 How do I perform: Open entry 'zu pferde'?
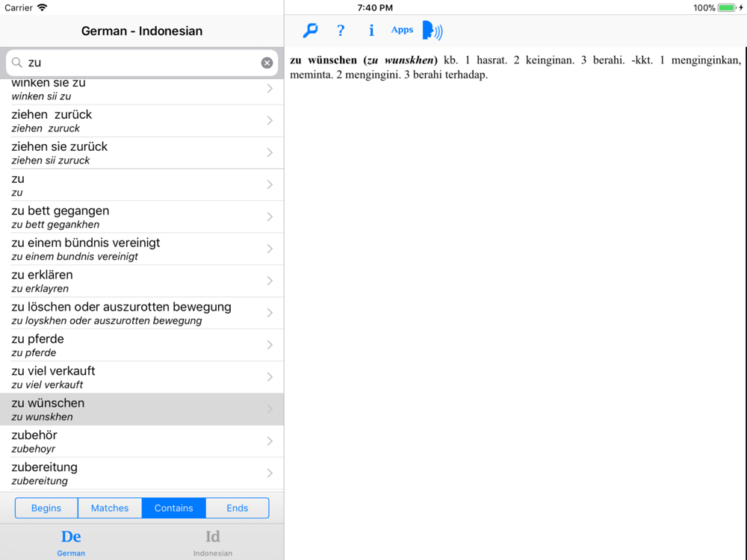142,345
